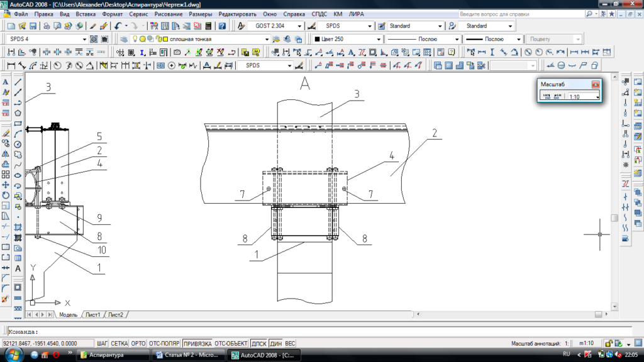The width and height of the screenshot is (644, 362).
Task: Open the Layer Properties Manager icon
Action: point(123,39)
